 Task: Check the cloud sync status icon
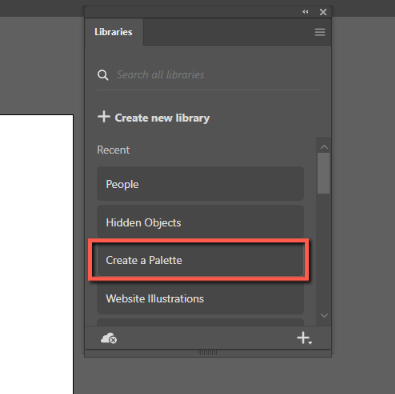pyautogui.click(x=109, y=338)
